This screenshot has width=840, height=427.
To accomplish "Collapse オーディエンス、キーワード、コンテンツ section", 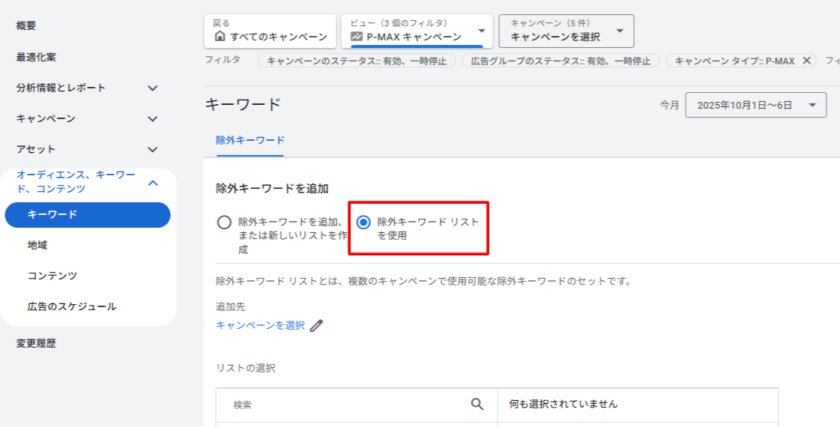I will point(152,182).
